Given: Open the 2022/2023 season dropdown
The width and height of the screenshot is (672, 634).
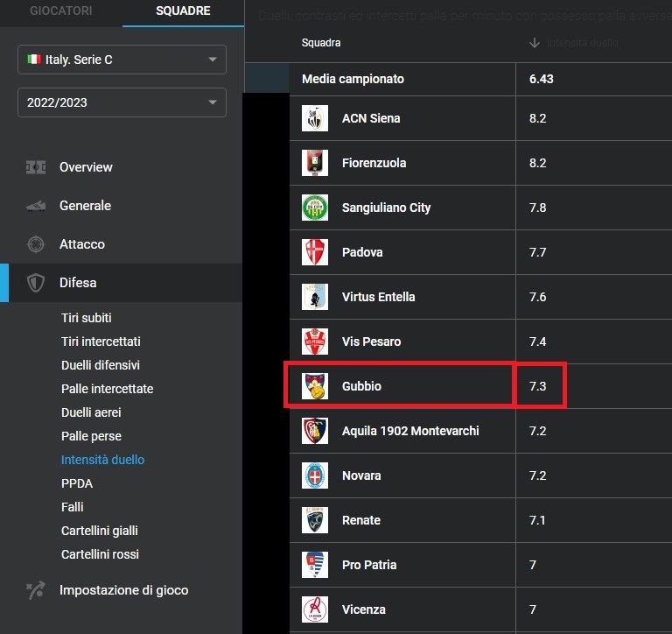Looking at the screenshot, I should point(122,102).
